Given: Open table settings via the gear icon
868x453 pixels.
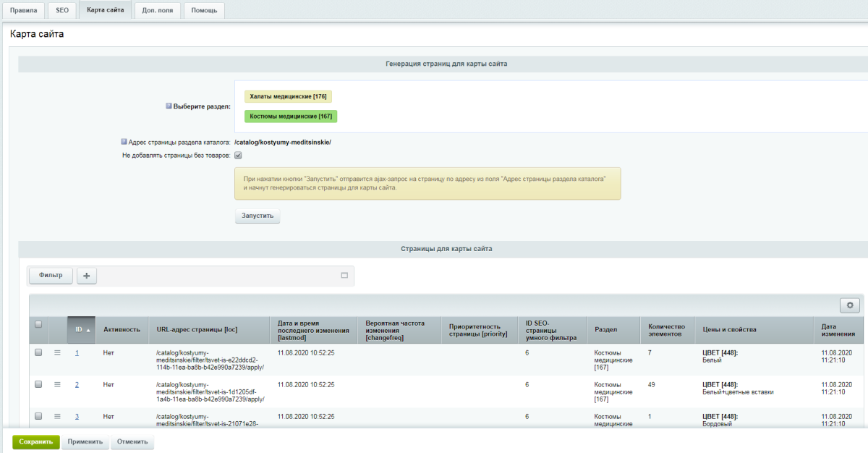Looking at the screenshot, I should tap(849, 305).
